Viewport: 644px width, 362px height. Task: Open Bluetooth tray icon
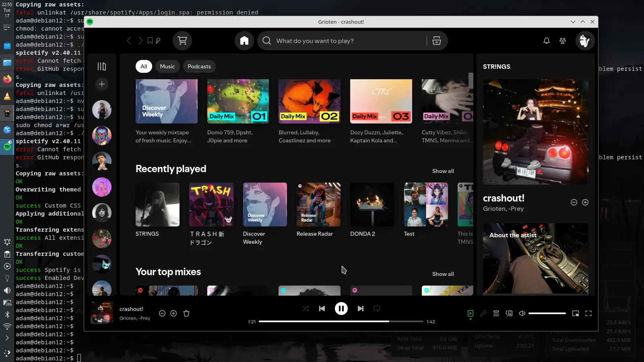[7, 315]
